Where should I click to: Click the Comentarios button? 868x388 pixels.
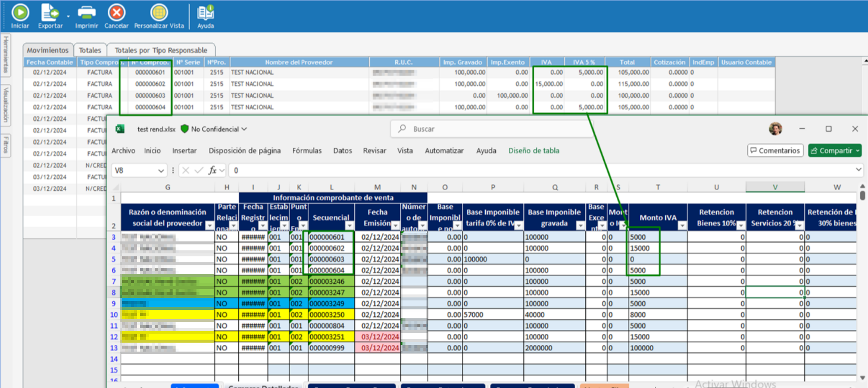tap(775, 151)
